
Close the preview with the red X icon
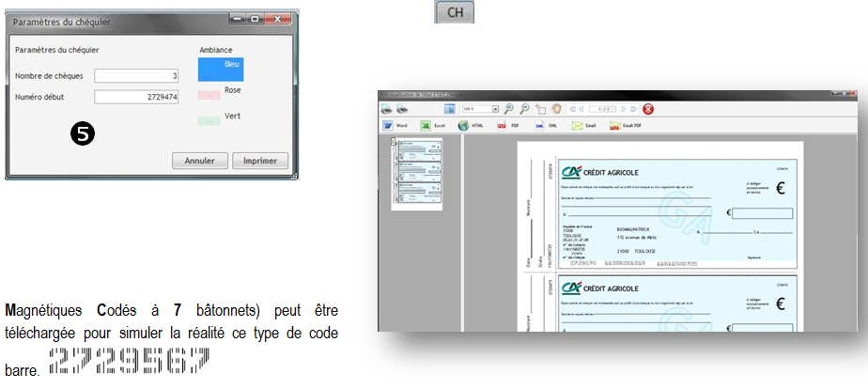(648, 109)
